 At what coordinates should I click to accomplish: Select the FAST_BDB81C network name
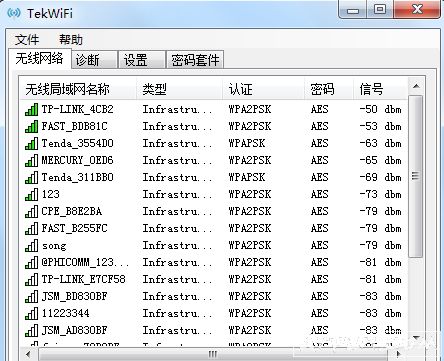[x=74, y=126]
